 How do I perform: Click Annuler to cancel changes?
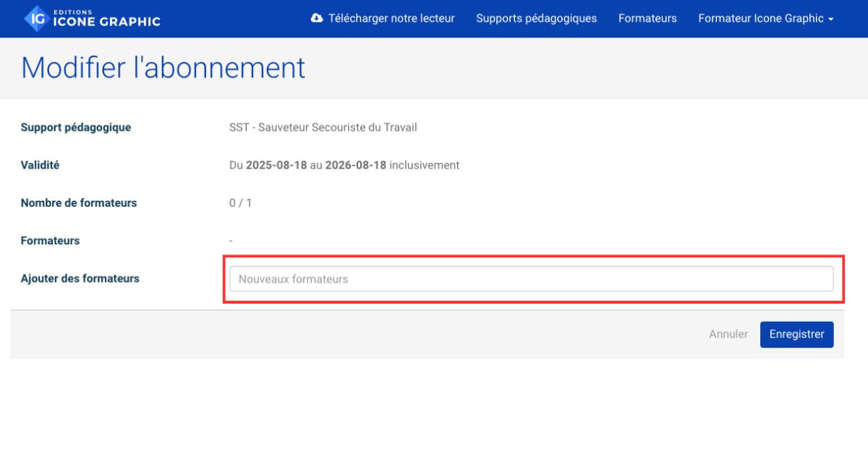728,334
